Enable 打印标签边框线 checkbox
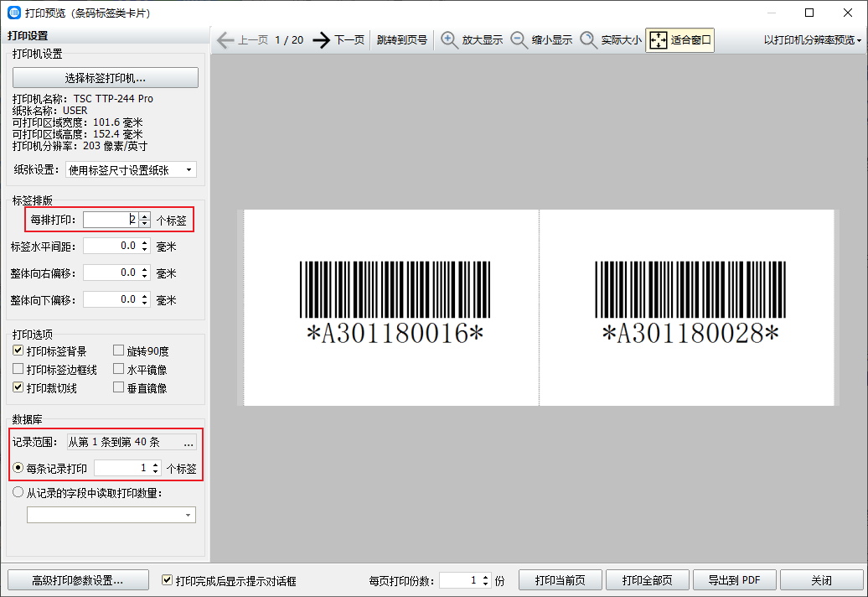This screenshot has height=597, width=868. (x=18, y=369)
